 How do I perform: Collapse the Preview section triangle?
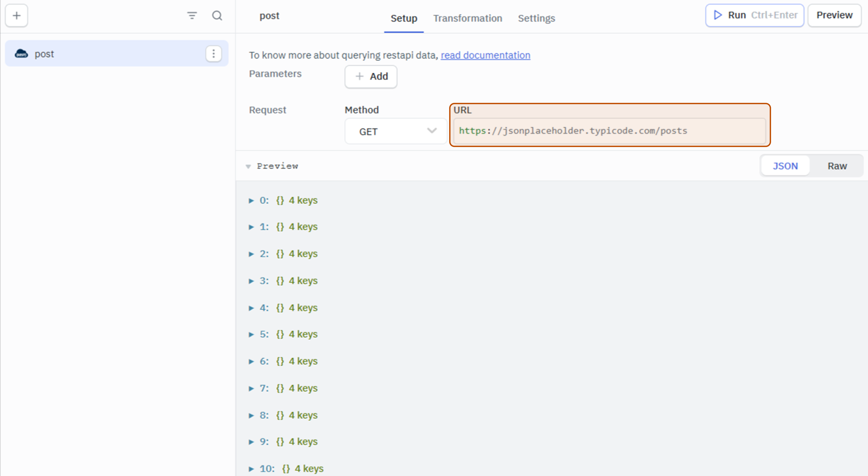tap(248, 166)
